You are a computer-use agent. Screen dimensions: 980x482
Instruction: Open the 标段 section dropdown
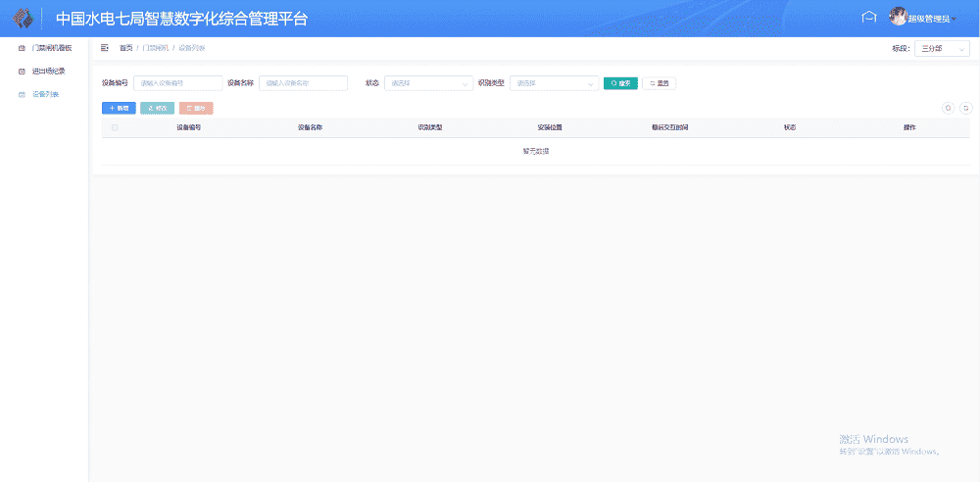click(x=941, y=48)
